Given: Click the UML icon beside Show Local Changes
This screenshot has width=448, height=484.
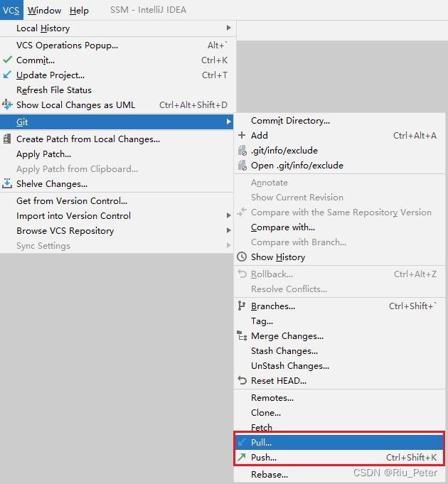Looking at the screenshot, I should click(7, 104).
